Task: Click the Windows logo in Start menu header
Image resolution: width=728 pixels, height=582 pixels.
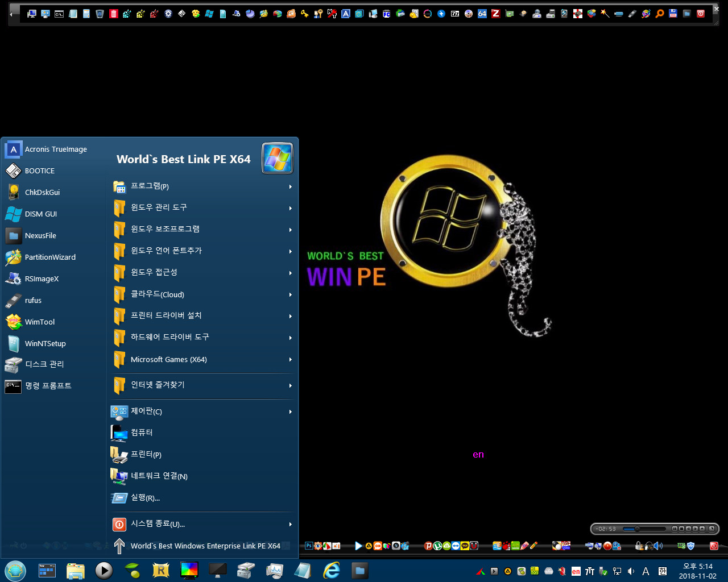Action: click(277, 158)
